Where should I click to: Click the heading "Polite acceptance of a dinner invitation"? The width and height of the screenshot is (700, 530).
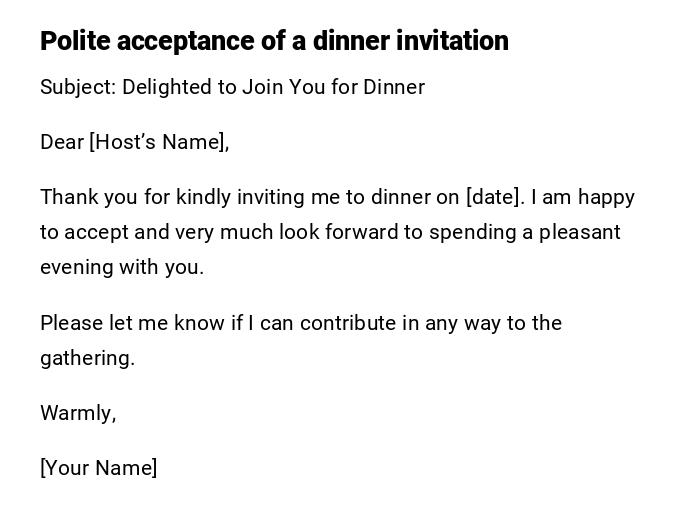274,41
